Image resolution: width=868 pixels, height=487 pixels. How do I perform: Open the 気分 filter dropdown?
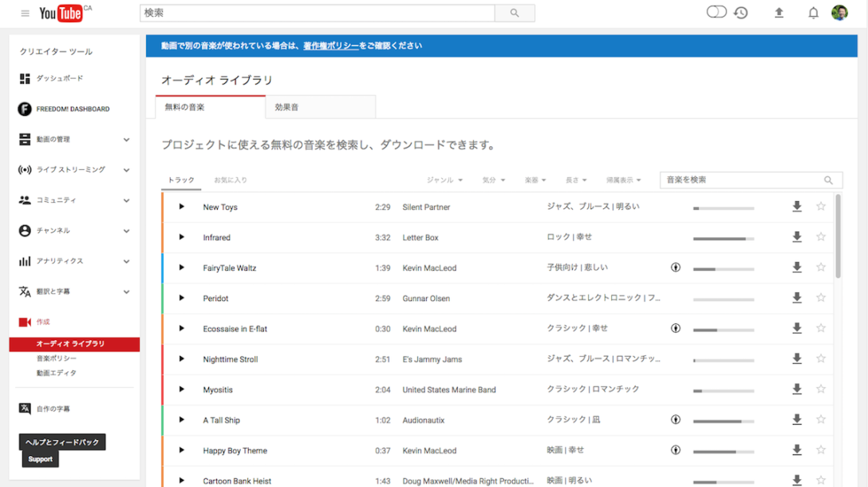(493, 180)
